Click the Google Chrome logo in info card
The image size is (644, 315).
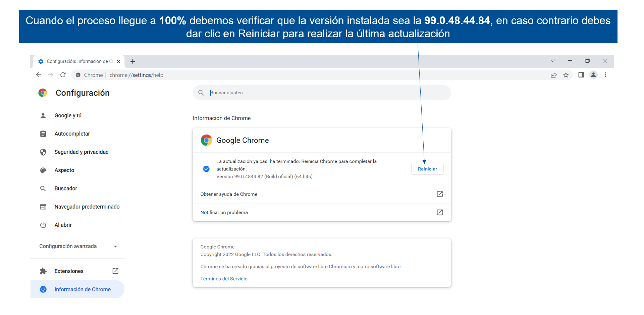pyautogui.click(x=206, y=140)
